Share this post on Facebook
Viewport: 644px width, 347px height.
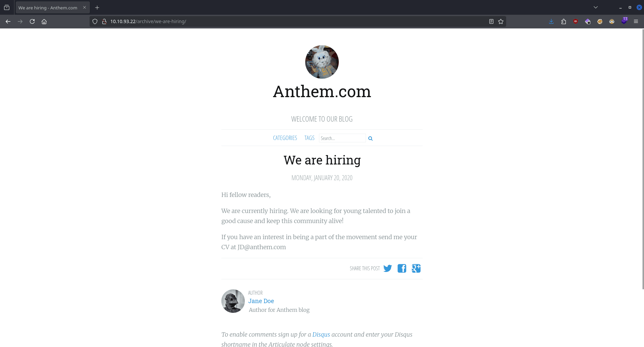[402, 268]
